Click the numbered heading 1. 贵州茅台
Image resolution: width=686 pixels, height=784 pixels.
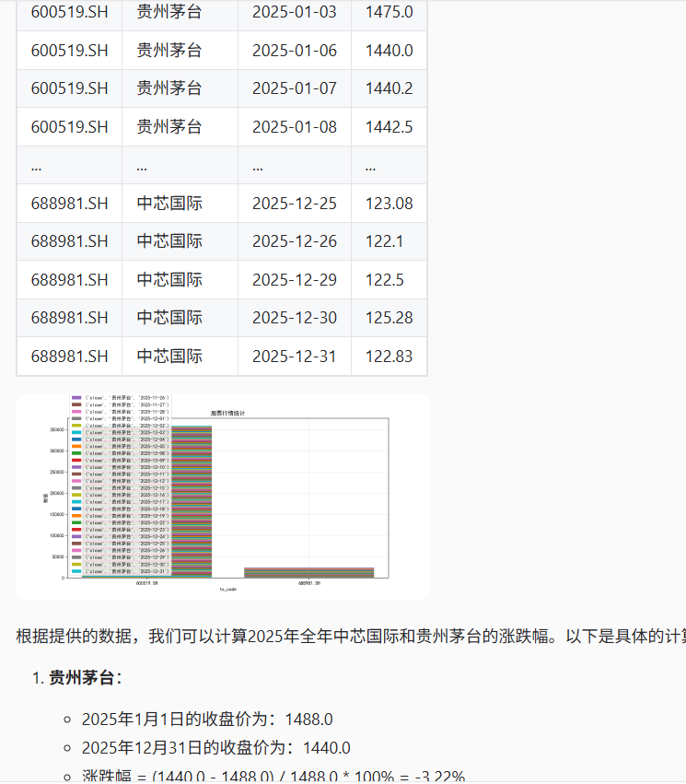(77, 678)
